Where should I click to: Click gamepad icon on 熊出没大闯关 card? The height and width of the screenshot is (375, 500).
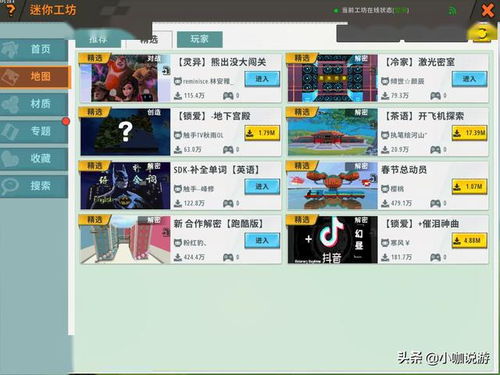(228, 96)
